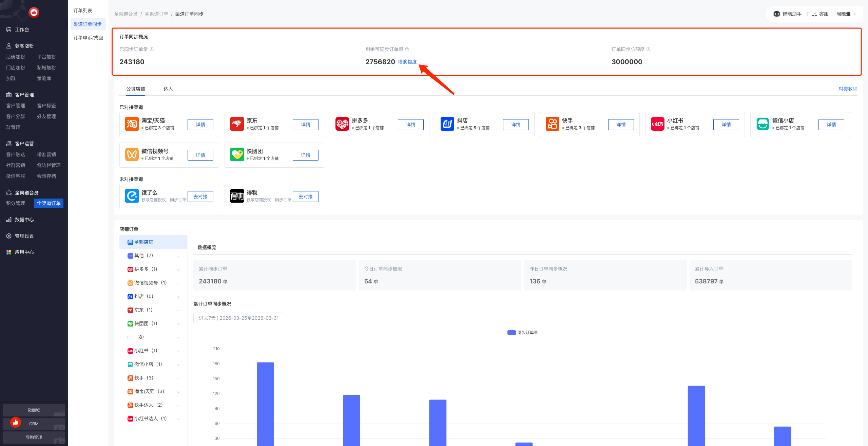
Task: Click the JD.com channel logo
Action: click(x=237, y=124)
